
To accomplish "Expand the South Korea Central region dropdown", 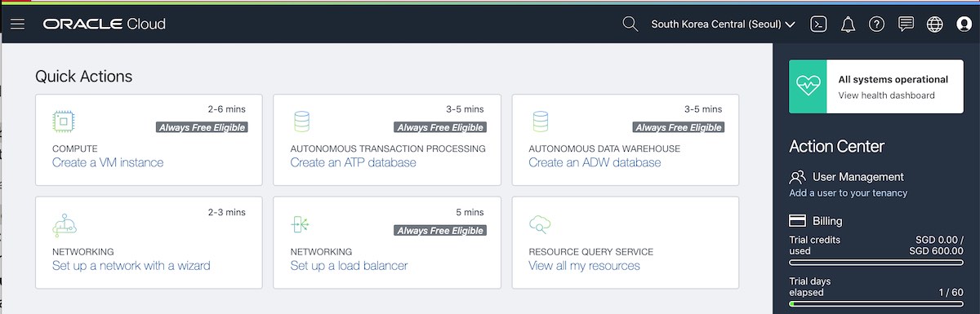I will [x=724, y=24].
